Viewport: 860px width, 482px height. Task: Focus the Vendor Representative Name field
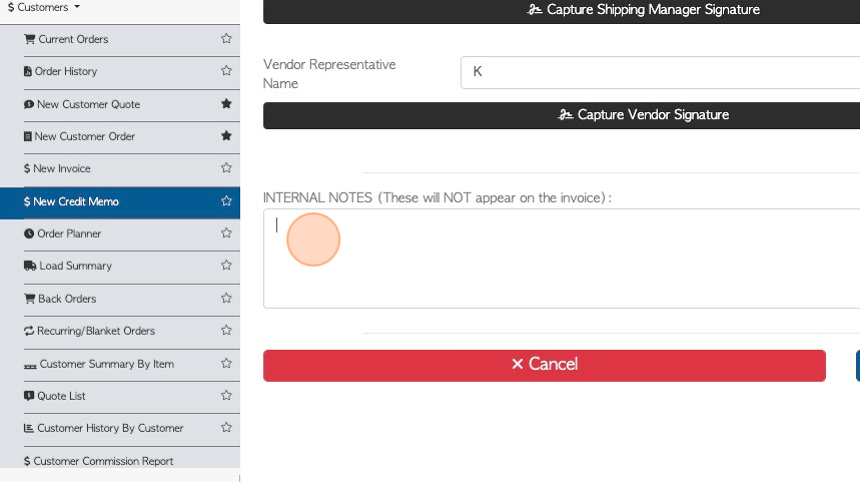click(660, 72)
